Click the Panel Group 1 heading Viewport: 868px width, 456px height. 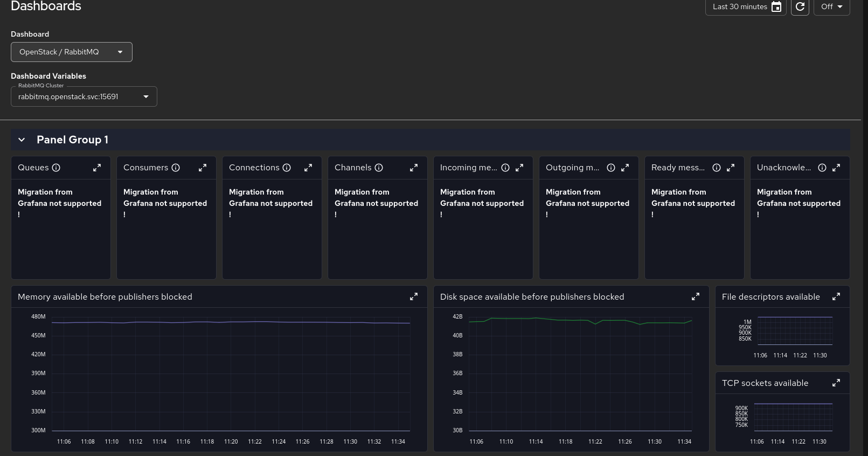pos(72,140)
